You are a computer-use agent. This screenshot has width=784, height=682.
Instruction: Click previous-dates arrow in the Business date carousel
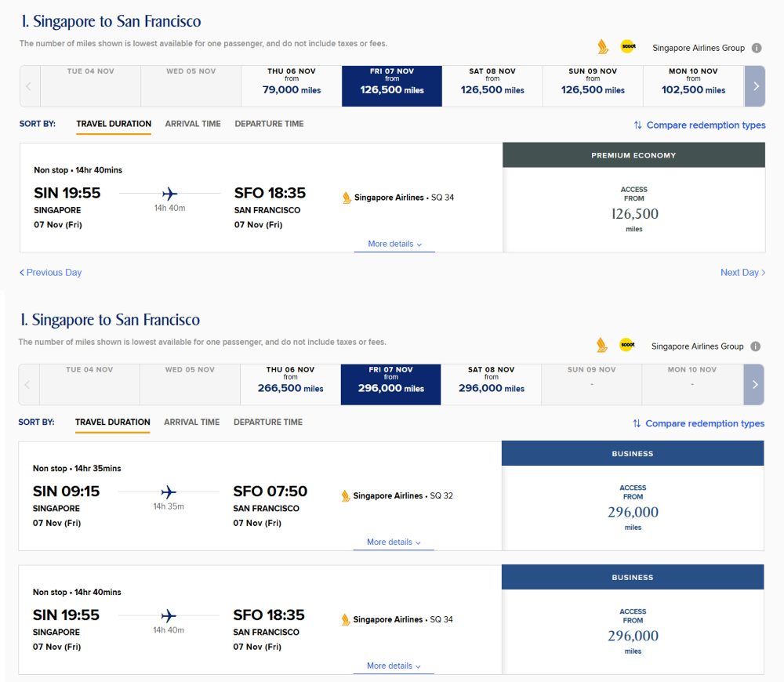[x=27, y=385]
